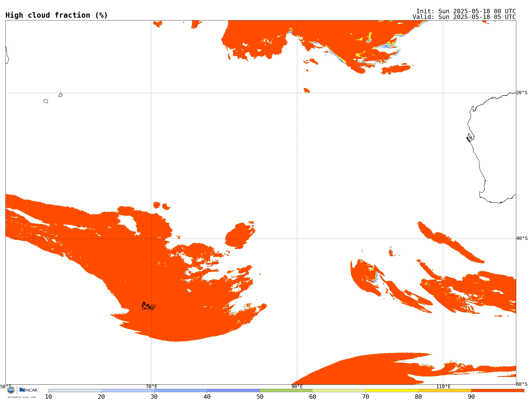Click the 60°S latitude label
The width and height of the screenshot is (532, 400).
tap(522, 384)
